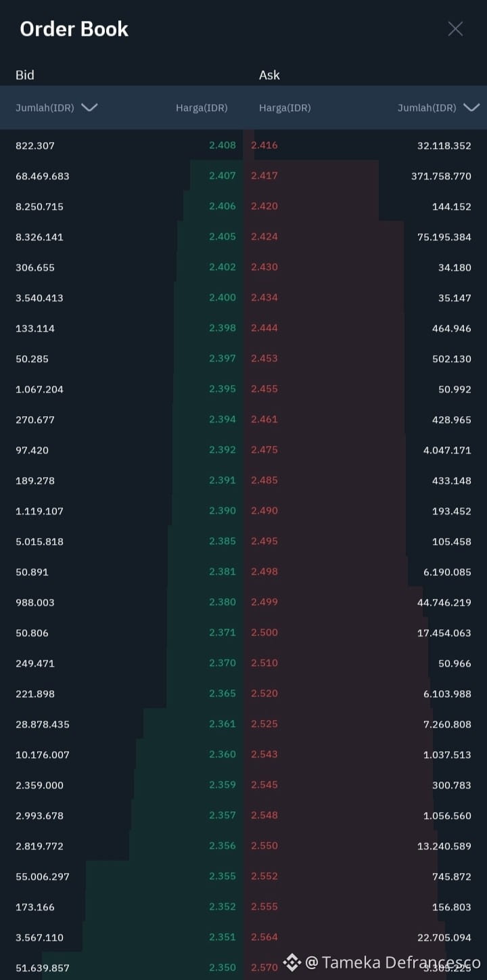Select ask price 2.417 row
The image size is (487, 980).
click(x=365, y=176)
